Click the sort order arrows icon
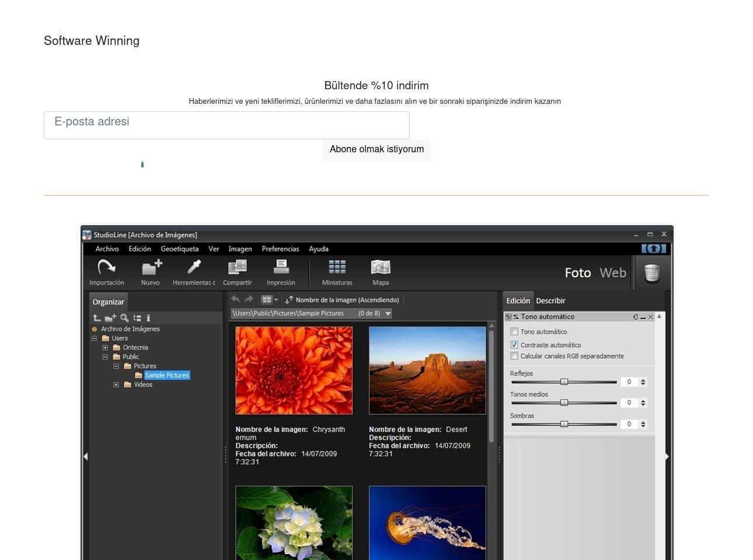The height and width of the screenshot is (560, 753). click(x=289, y=300)
